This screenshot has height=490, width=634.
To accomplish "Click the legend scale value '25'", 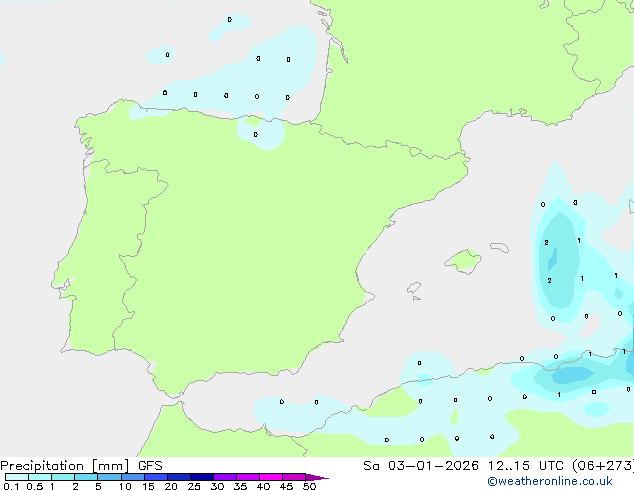I will 194,486.
